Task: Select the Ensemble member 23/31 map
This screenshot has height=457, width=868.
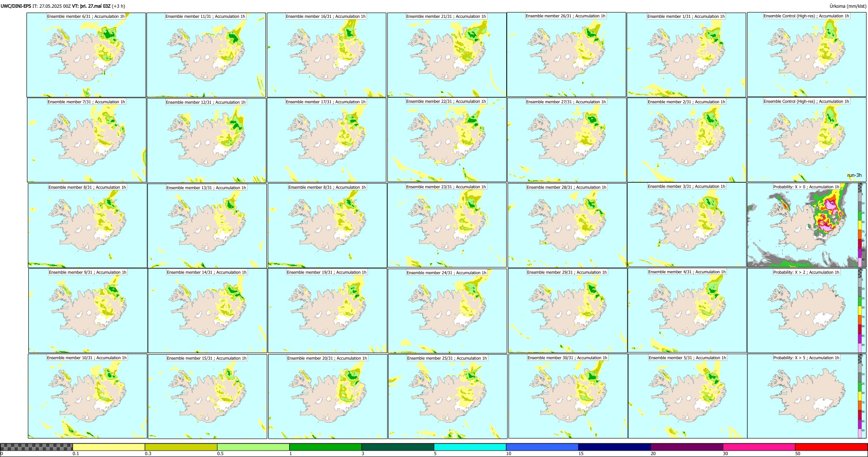Action: click(x=447, y=225)
